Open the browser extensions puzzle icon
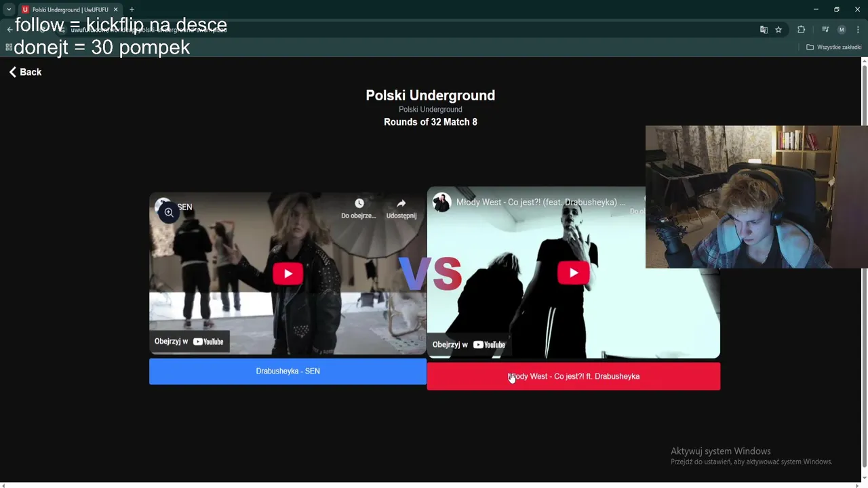Screen dimensions: 868x488 [801, 30]
